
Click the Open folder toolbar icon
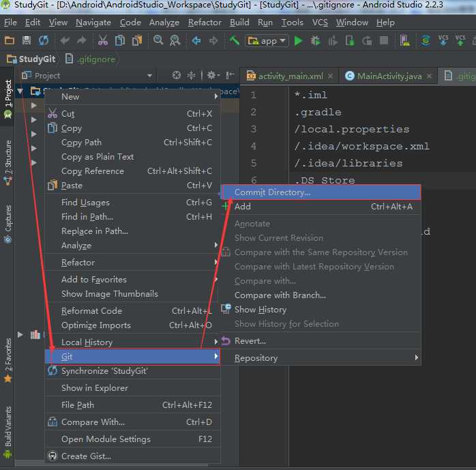(x=10, y=40)
